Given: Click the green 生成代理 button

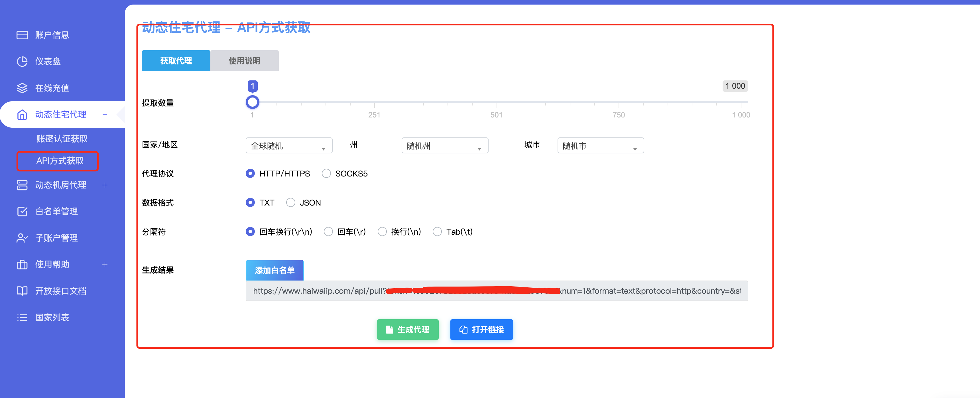Looking at the screenshot, I should click(407, 329).
